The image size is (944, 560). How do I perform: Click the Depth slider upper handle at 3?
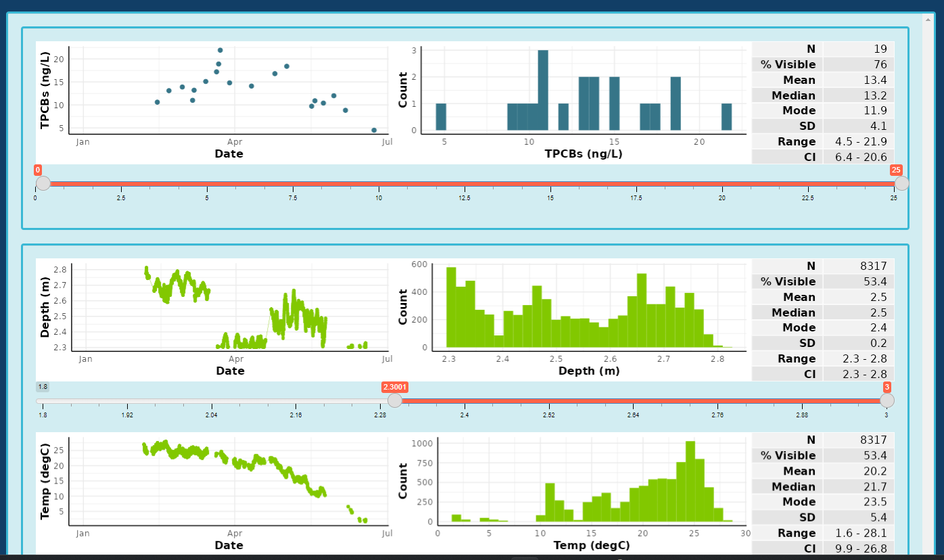coord(887,400)
